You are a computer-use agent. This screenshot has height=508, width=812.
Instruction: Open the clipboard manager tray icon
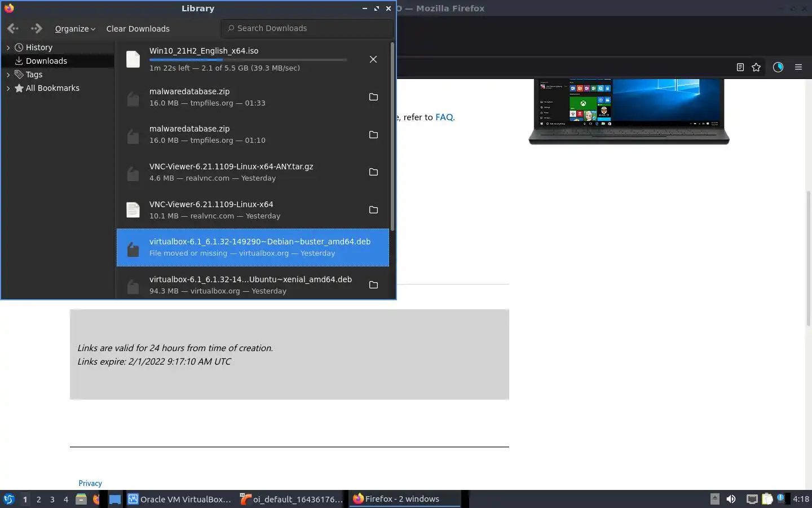click(767, 499)
